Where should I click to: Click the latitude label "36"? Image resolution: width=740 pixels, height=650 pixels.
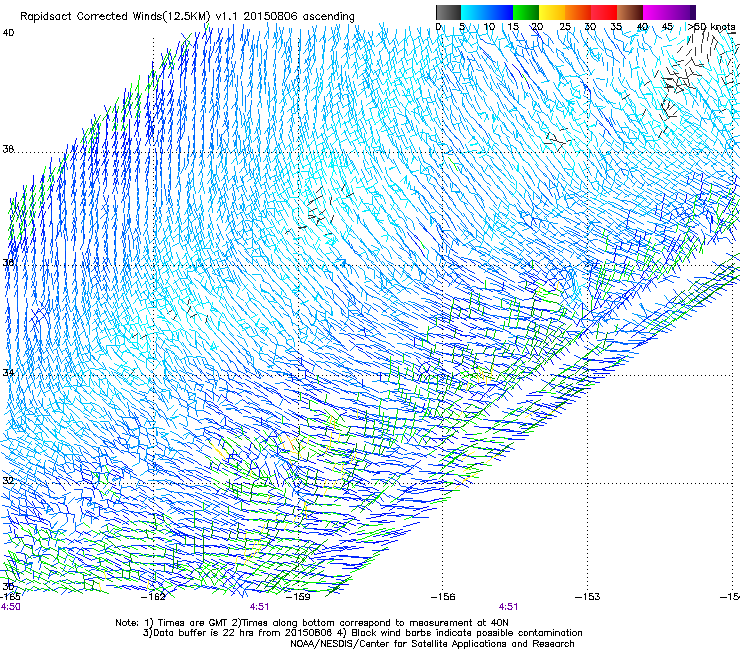(x=8, y=262)
